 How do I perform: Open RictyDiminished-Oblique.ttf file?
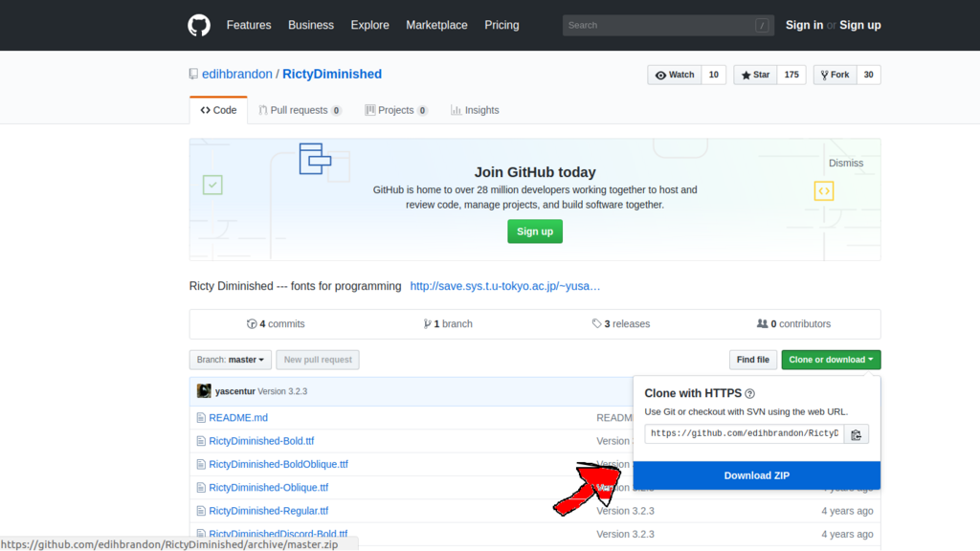[268, 487]
